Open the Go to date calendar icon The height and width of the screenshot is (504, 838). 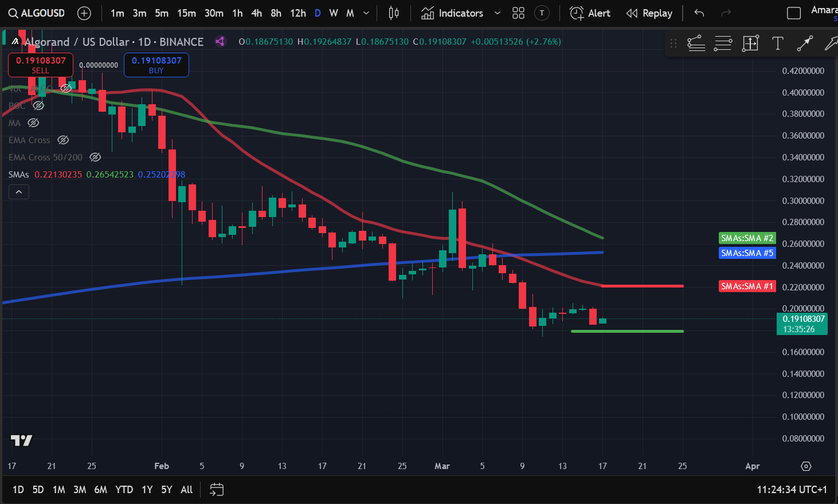point(217,490)
